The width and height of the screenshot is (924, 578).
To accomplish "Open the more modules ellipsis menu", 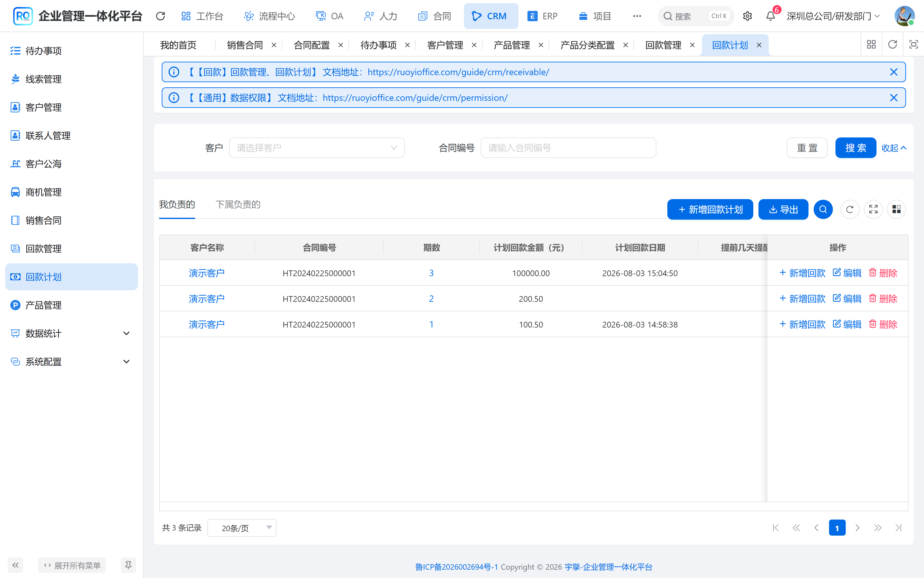I will tap(637, 16).
